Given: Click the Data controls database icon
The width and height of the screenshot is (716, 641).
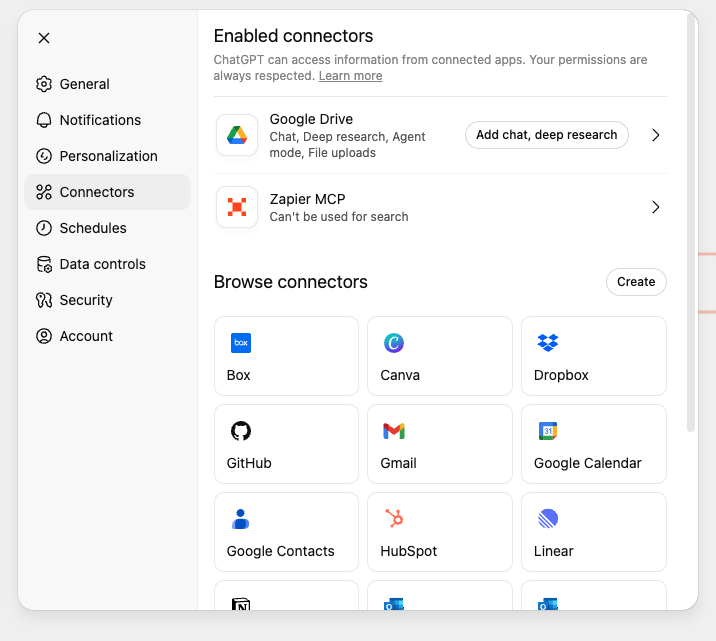Looking at the screenshot, I should (x=44, y=264).
